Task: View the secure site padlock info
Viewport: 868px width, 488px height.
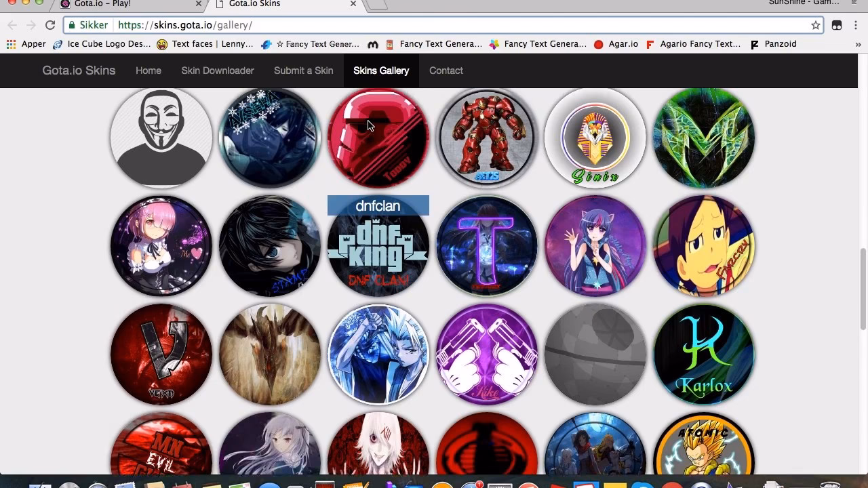Action: [x=73, y=25]
